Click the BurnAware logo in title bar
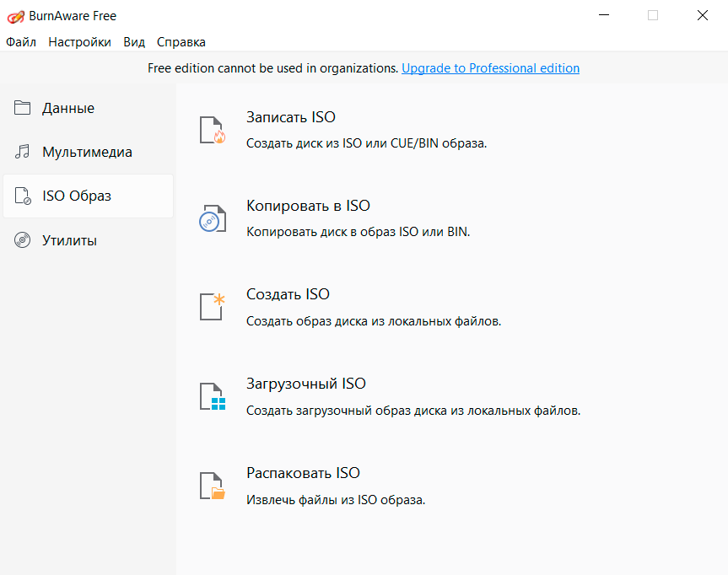This screenshot has width=728, height=575. [x=15, y=17]
